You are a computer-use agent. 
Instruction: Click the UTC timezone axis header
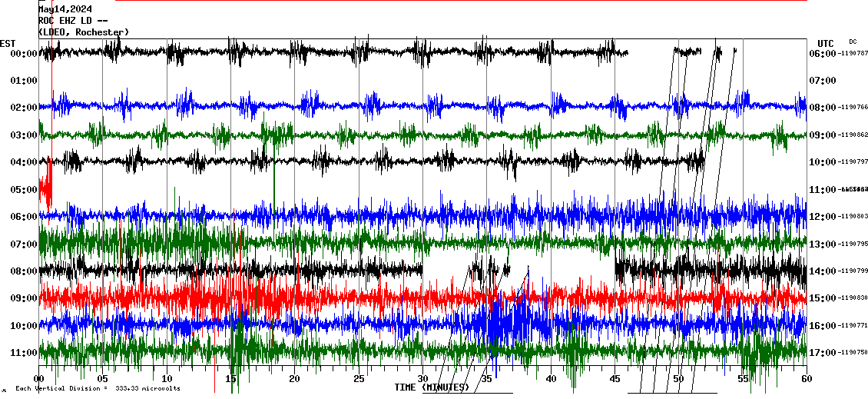pos(825,43)
